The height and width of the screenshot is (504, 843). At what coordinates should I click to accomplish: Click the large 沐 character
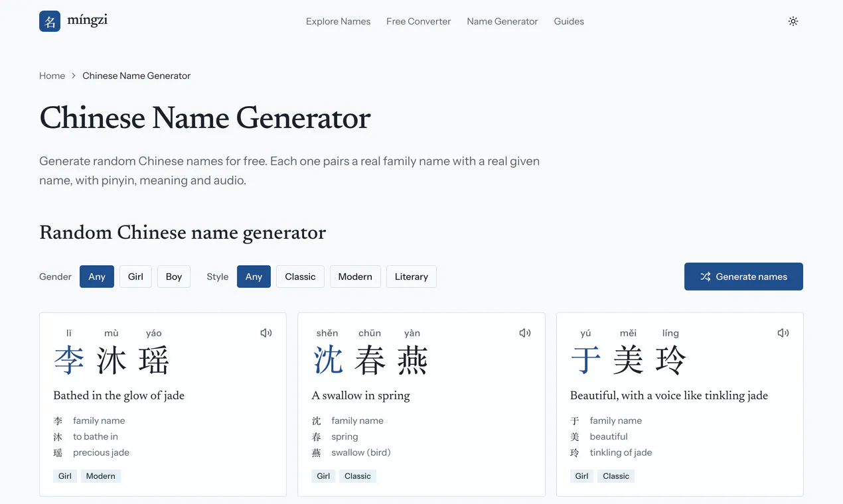(112, 361)
